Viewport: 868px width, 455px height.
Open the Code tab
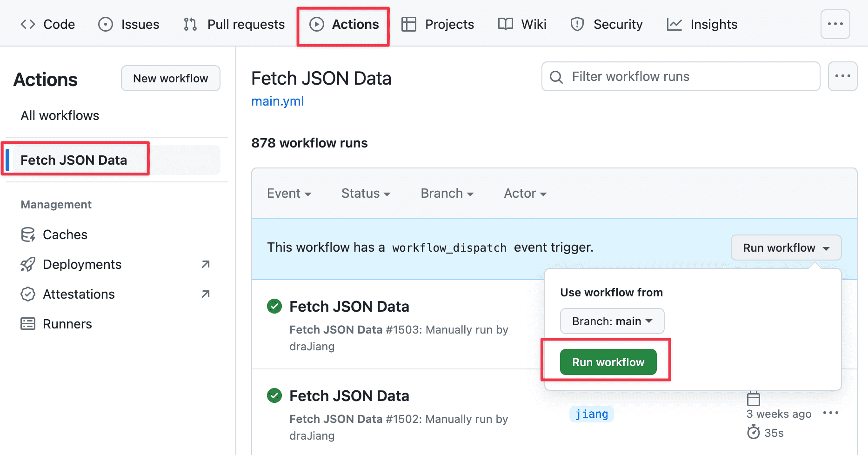48,24
